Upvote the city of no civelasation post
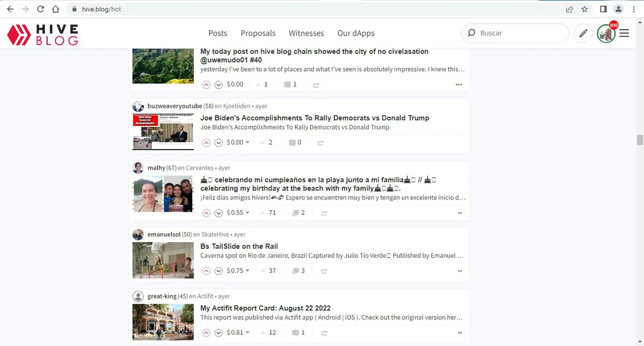 pyautogui.click(x=206, y=85)
